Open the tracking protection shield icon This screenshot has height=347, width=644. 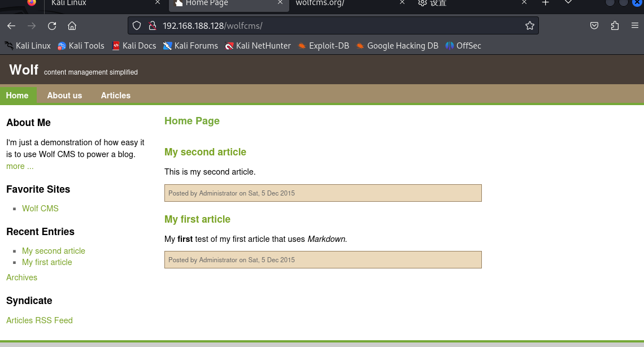coord(137,26)
